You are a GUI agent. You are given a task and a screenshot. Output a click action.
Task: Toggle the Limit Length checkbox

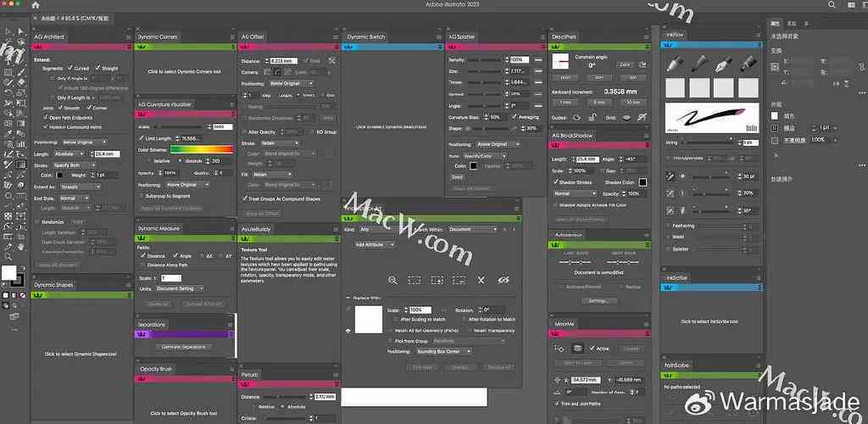tap(141, 138)
